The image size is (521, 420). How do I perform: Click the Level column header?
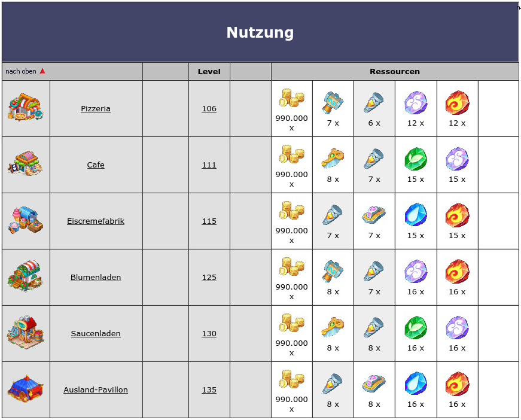209,72
